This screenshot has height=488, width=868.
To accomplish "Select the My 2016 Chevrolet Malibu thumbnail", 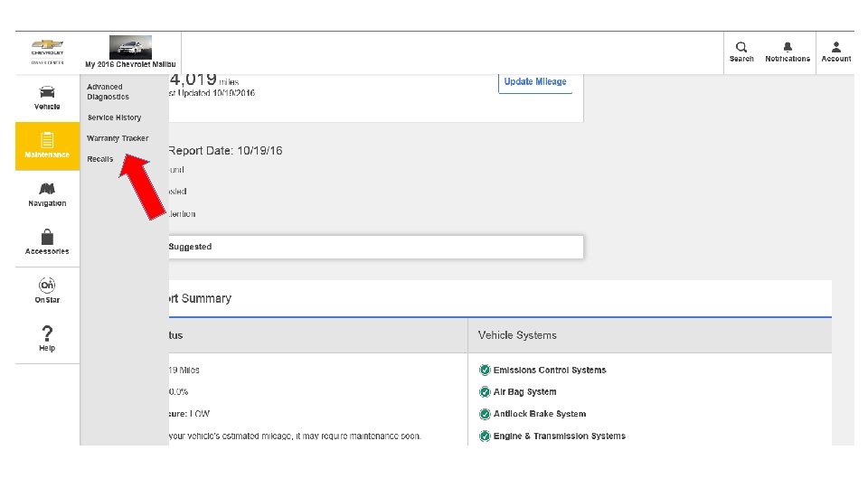I will click(x=130, y=48).
